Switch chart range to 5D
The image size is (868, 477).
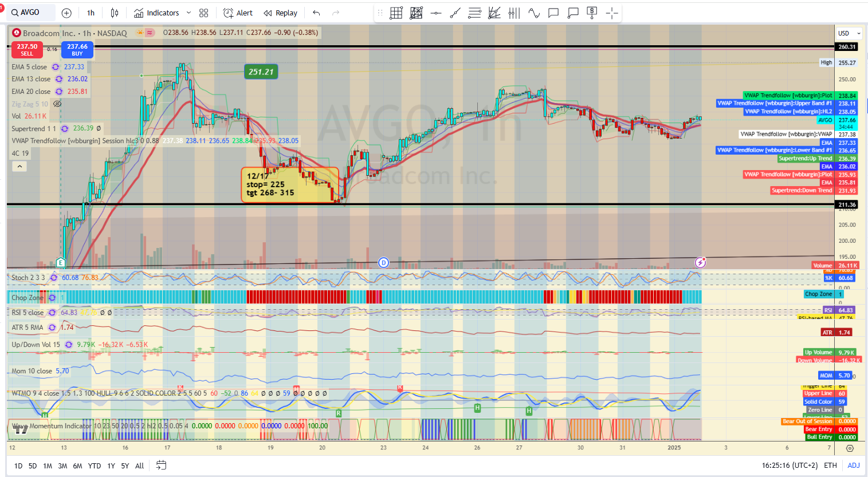33,466
